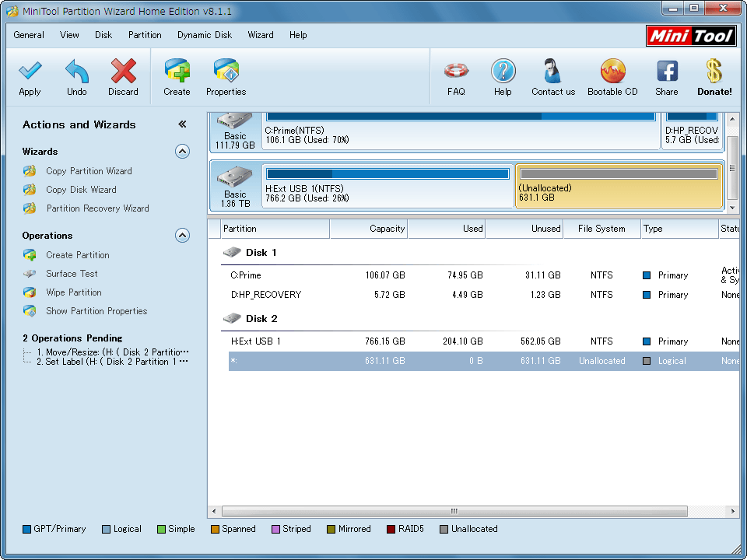Sort by the File System column header
The width and height of the screenshot is (747, 560).
pyautogui.click(x=601, y=229)
